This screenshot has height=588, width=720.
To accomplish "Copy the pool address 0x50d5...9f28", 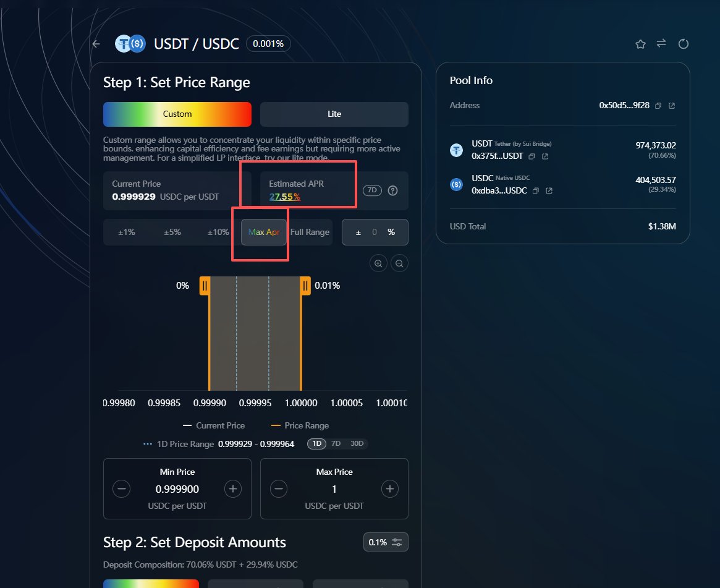I will point(658,106).
